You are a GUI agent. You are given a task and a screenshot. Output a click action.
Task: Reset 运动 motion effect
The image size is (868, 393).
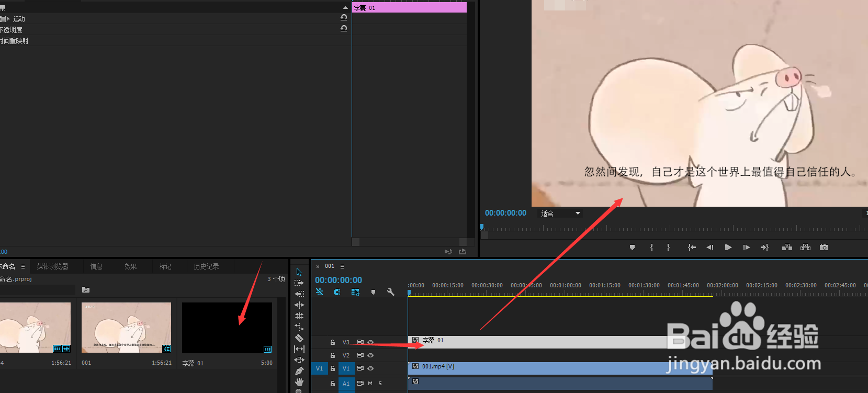tap(344, 17)
